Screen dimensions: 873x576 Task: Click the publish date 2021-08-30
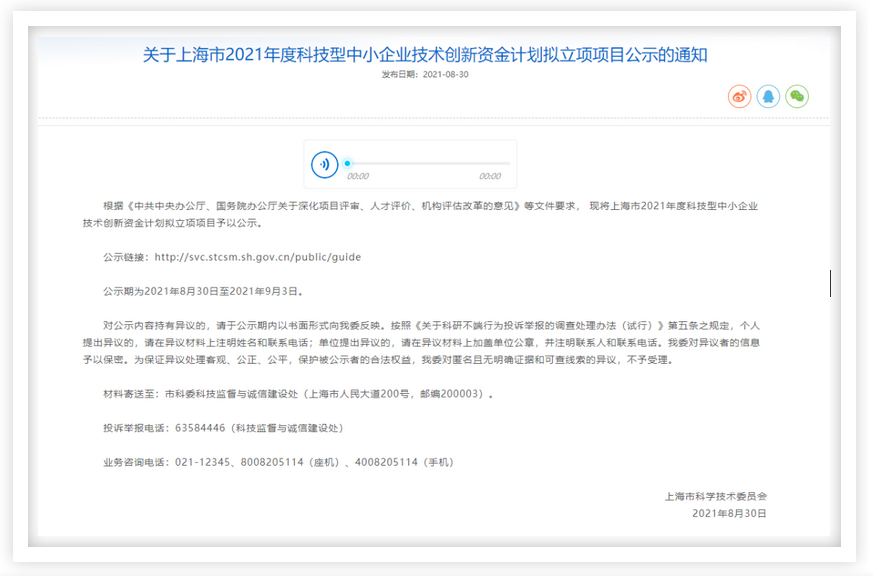click(x=446, y=75)
